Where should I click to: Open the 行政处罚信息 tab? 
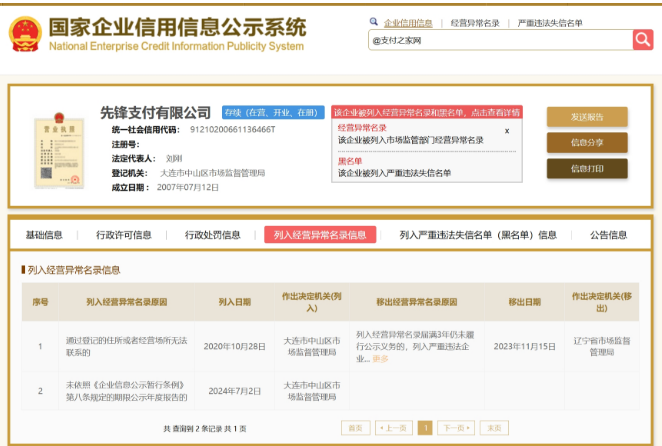(212, 235)
